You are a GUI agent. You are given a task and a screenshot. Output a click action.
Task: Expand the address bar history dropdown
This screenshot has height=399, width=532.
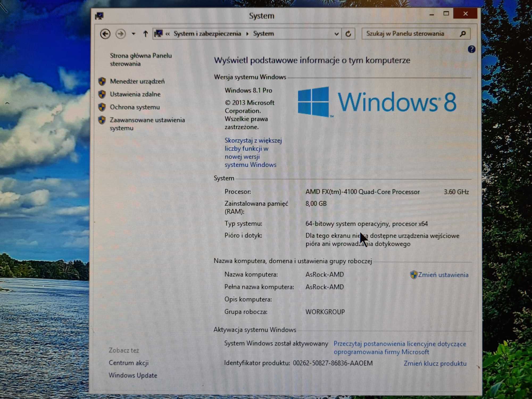pyautogui.click(x=336, y=34)
